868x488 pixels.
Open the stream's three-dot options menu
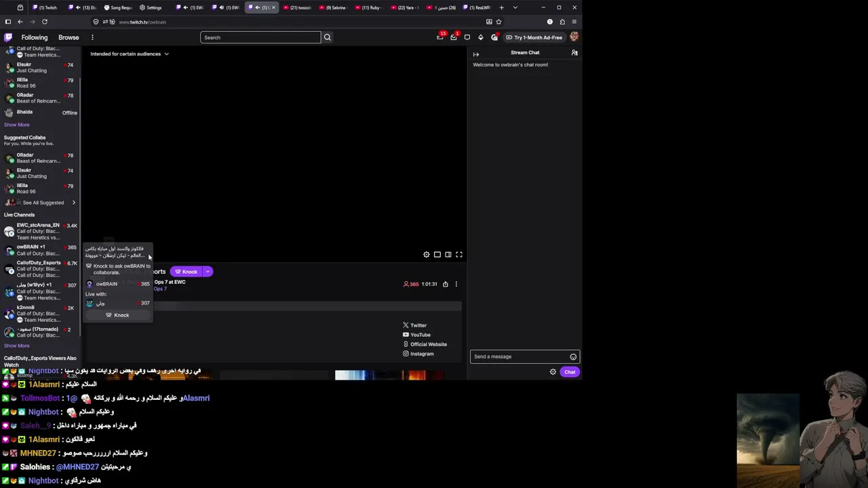pyautogui.click(x=456, y=284)
